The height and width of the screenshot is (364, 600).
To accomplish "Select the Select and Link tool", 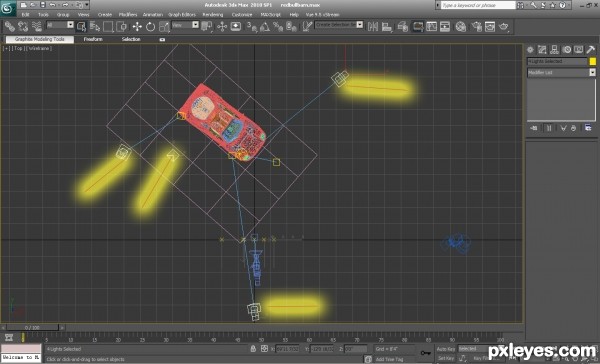I will (x=10, y=26).
